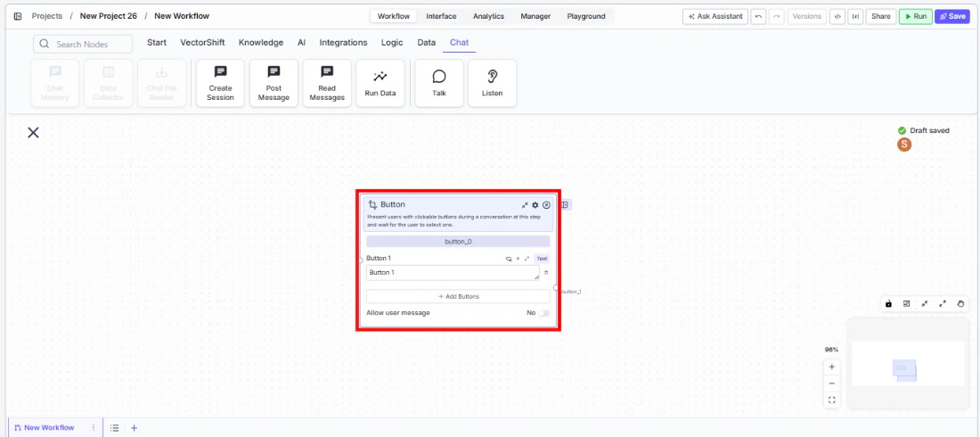Close the canvas overlay with the X

tap(33, 132)
